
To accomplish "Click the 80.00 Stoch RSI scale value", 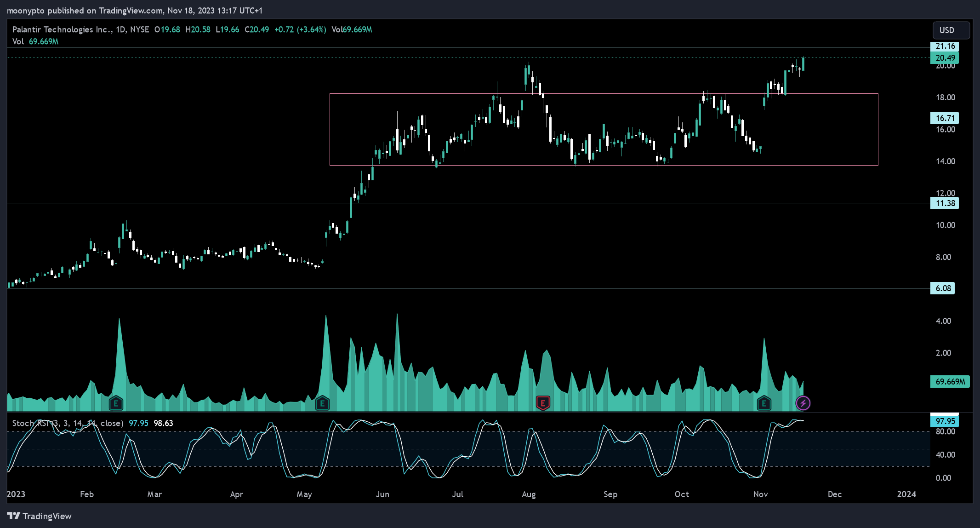I will (946, 431).
